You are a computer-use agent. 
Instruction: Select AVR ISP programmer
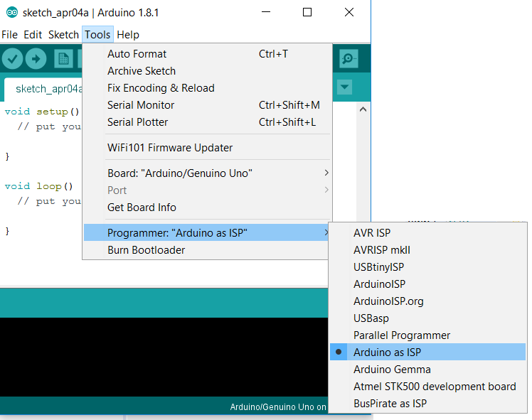[428, 233]
